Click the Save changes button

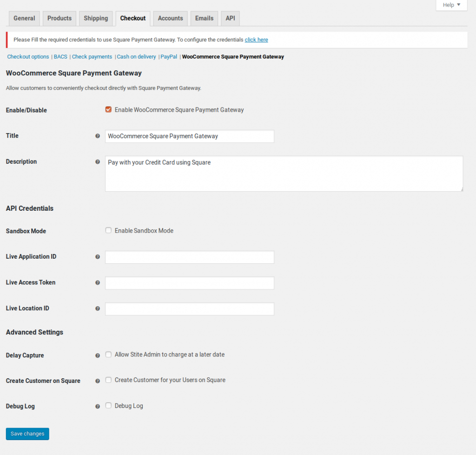click(x=27, y=434)
